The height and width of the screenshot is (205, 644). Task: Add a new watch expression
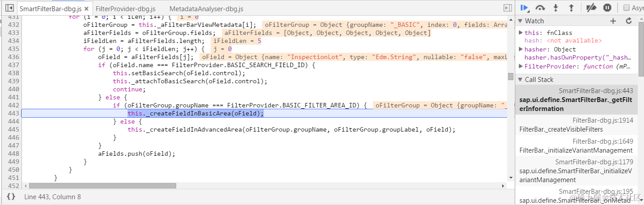(x=613, y=21)
